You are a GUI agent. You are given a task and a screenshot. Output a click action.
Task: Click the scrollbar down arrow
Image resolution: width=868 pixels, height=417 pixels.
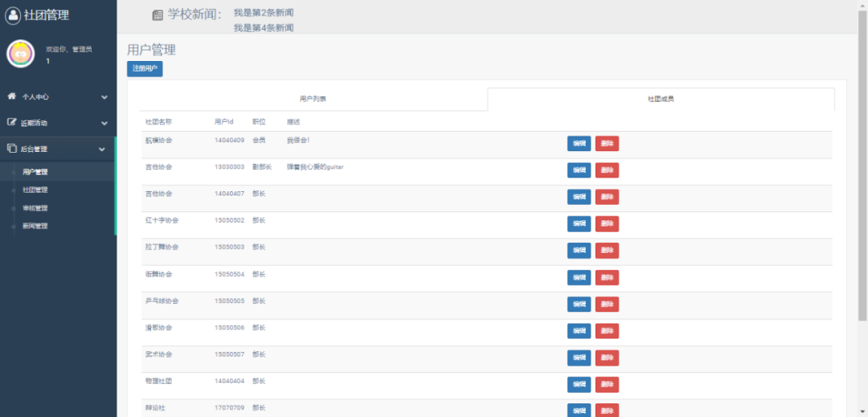tap(862, 412)
